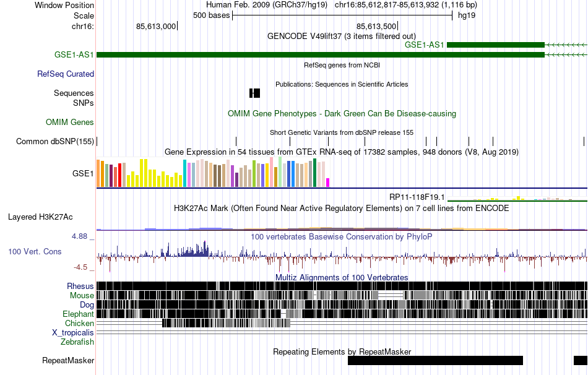Open the H3K27Ac Mark track title

click(x=342, y=208)
